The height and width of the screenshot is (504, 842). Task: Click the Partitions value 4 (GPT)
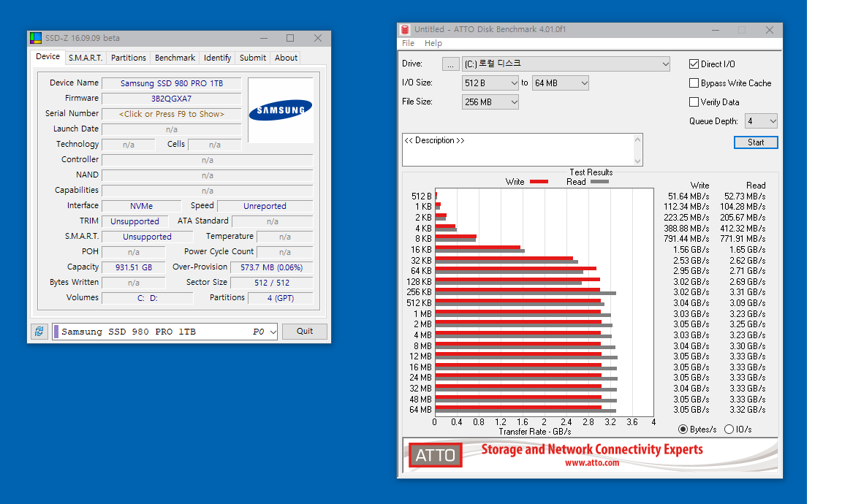coord(281,299)
